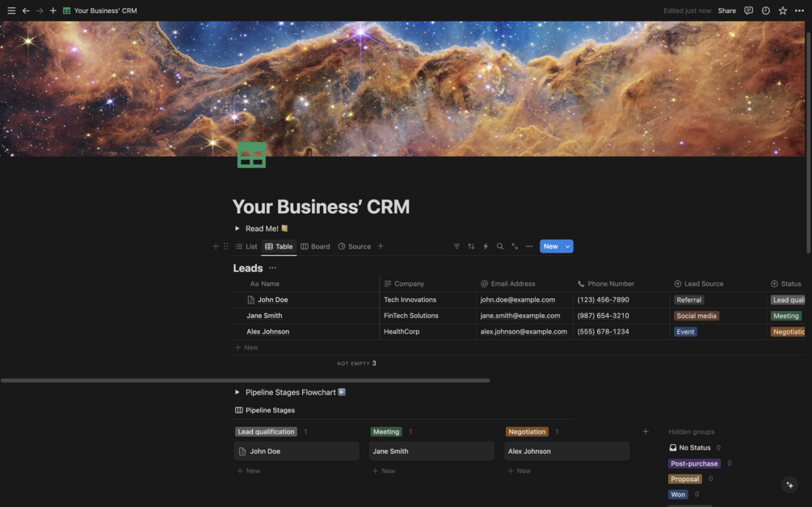
Task: Add new card under Negotiation column
Action: (519, 471)
